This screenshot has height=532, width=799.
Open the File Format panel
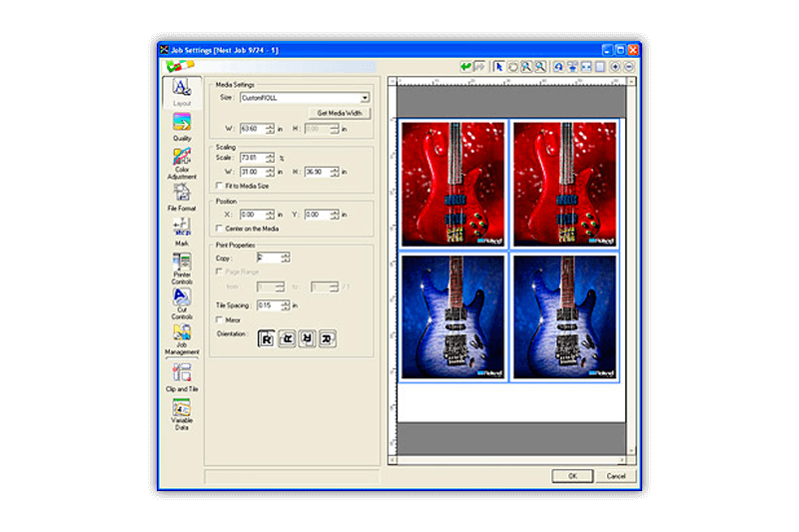[x=182, y=195]
